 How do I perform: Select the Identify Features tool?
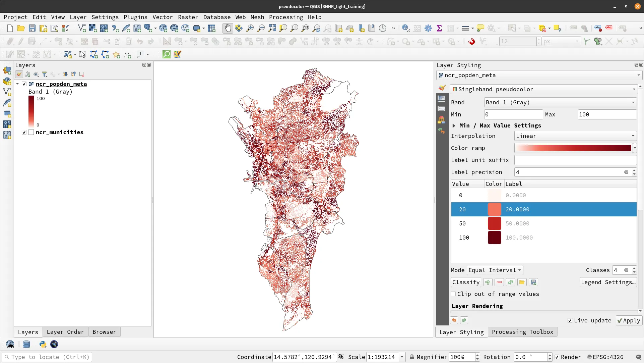(x=405, y=28)
